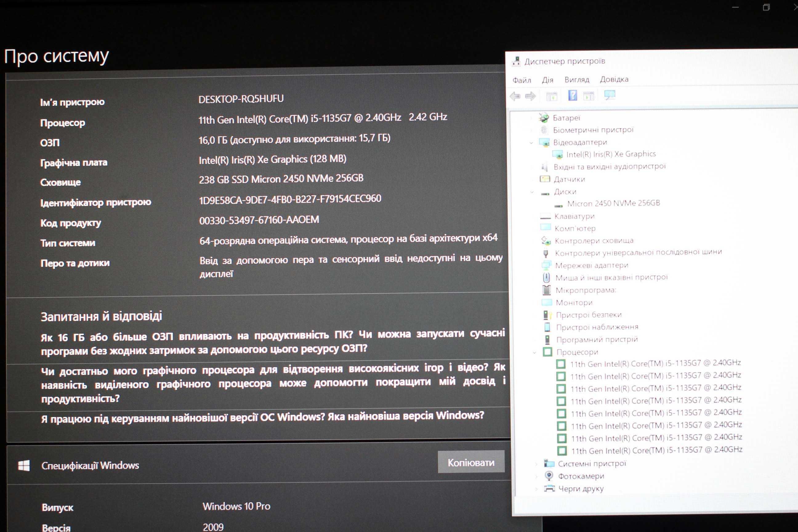Click the device identifier 1D9E58CA-9DE7-4FB0-B227-F79154CEC960
The image size is (798, 532).
(290, 199)
